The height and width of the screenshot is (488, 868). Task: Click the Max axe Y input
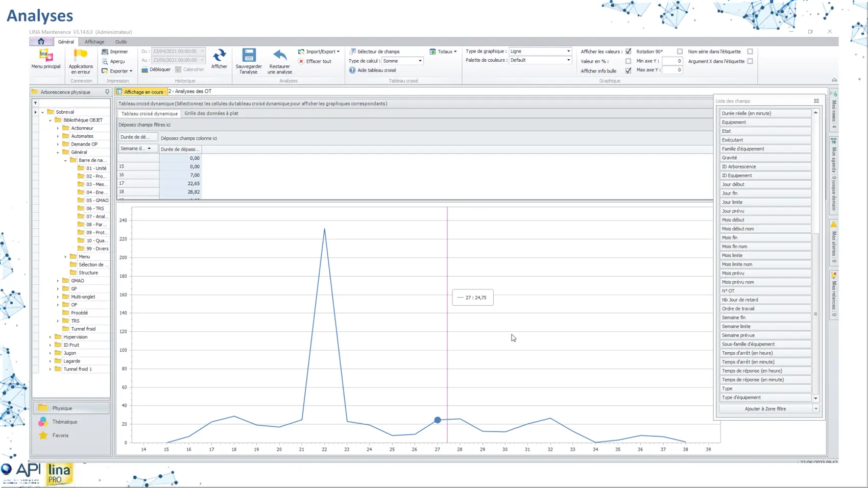point(672,70)
